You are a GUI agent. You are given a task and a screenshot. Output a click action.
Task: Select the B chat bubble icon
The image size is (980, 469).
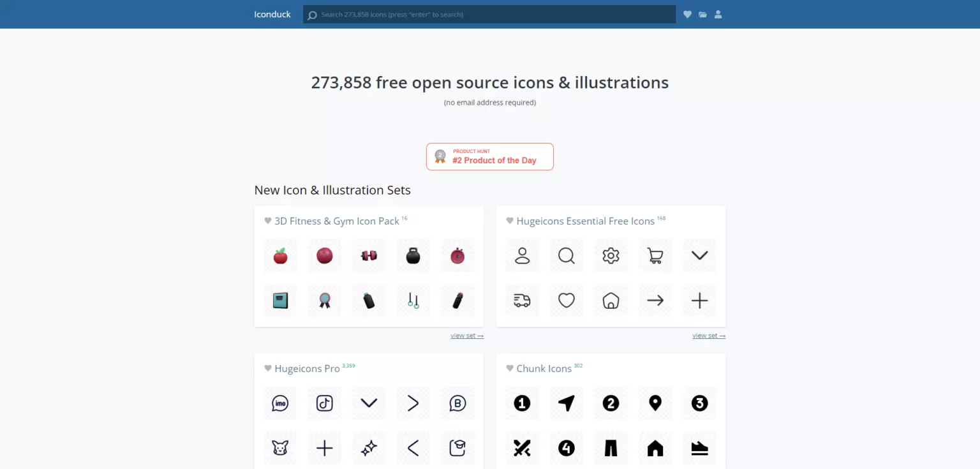(x=457, y=403)
